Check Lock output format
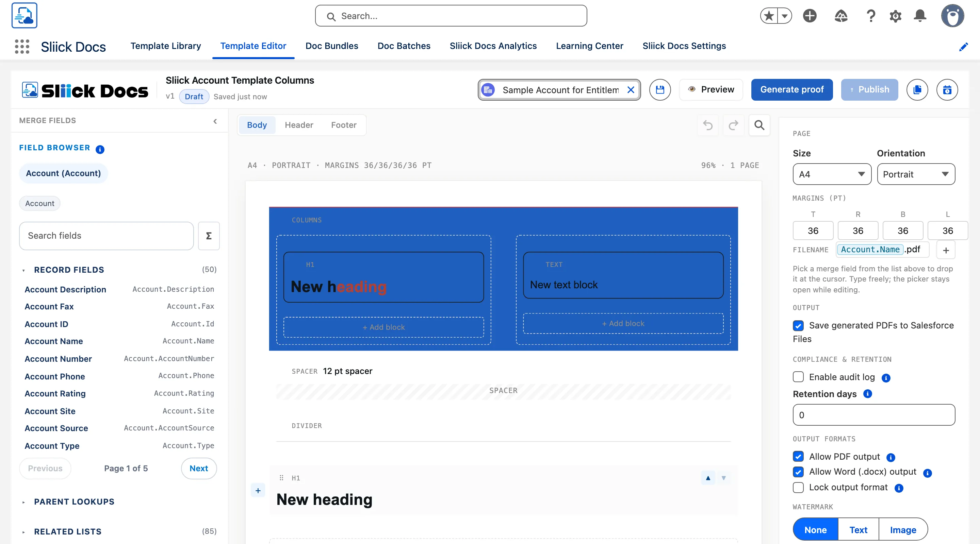Viewport: 980px width, 544px height. [x=798, y=487]
